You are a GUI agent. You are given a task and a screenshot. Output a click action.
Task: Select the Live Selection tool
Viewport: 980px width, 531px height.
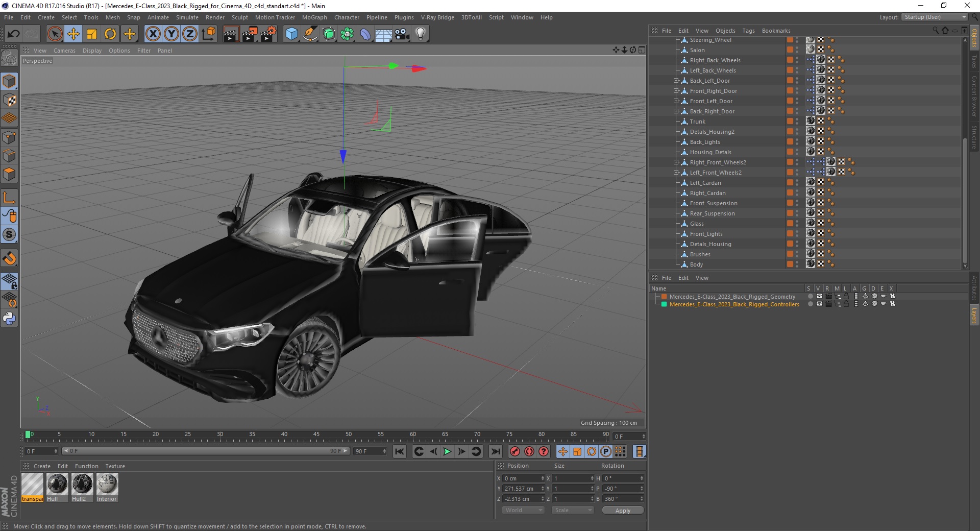[x=55, y=34]
